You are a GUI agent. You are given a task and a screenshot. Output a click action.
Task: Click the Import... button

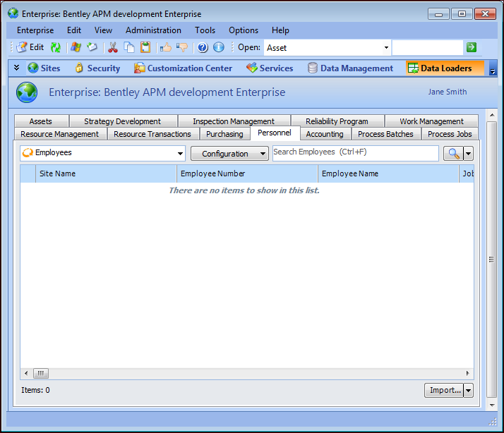click(x=444, y=390)
